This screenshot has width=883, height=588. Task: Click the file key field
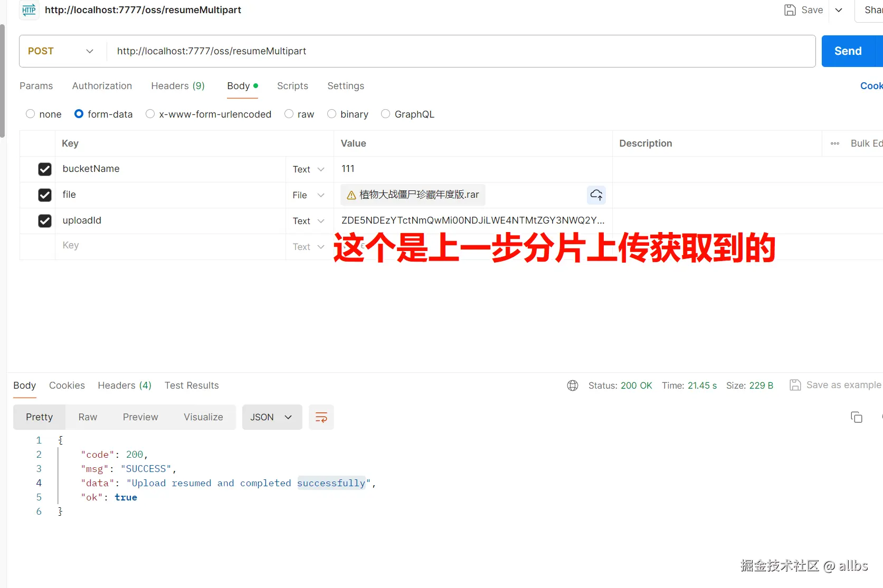[170, 195]
